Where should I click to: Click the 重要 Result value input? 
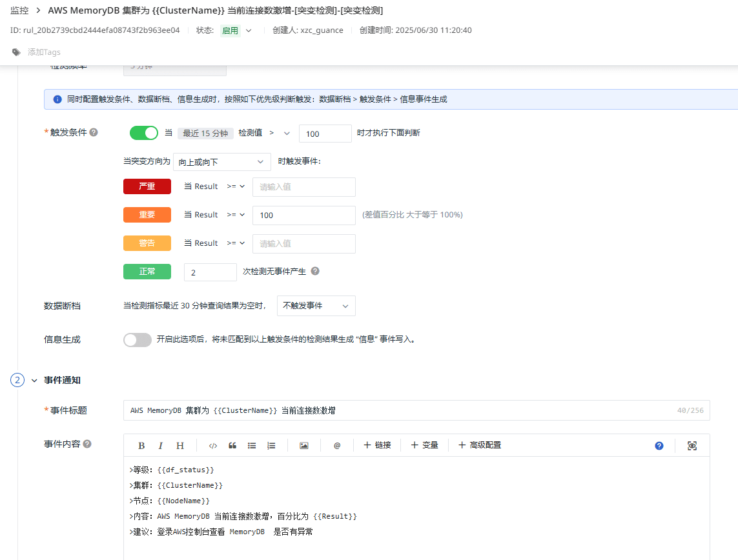304,215
